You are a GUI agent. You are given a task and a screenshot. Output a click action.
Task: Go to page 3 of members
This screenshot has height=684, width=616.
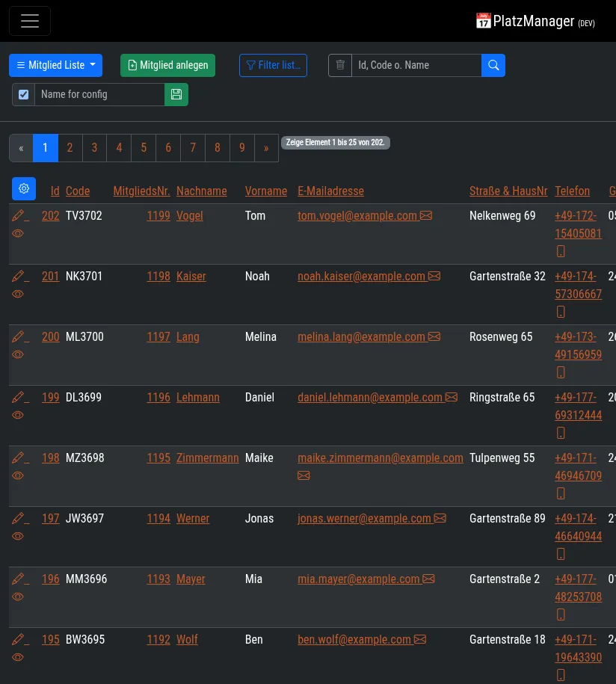point(94,148)
